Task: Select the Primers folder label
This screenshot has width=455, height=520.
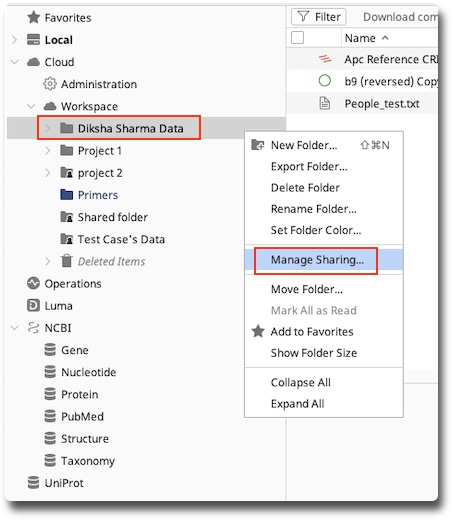Action: point(98,195)
